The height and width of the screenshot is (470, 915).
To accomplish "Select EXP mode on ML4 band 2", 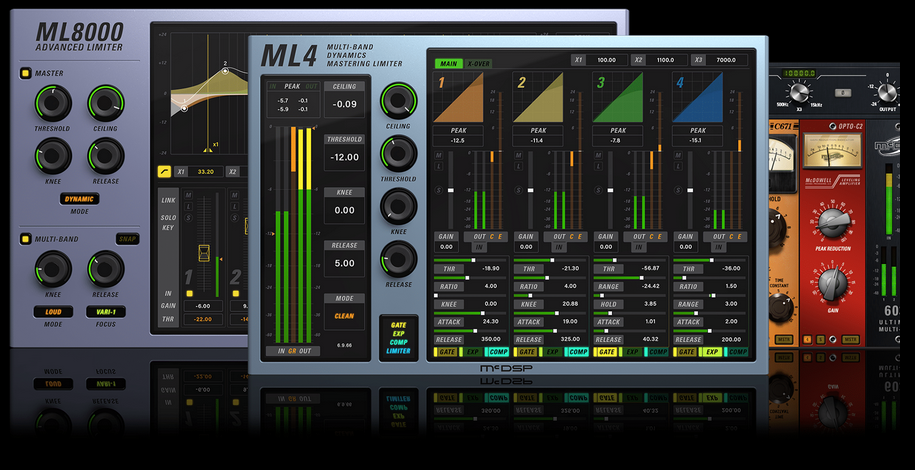I will [x=552, y=352].
